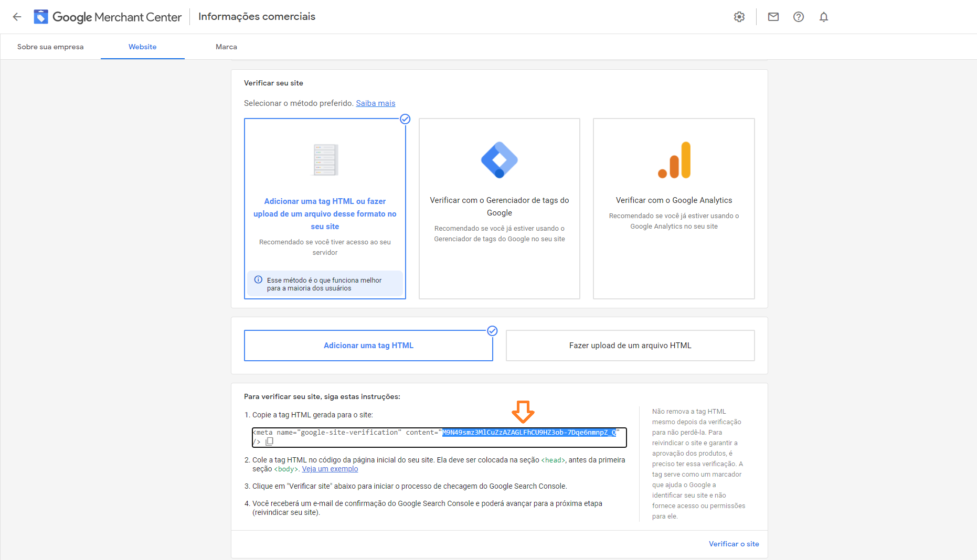Click the Informações comerciais page title
Image resolution: width=977 pixels, height=560 pixels.
click(257, 16)
